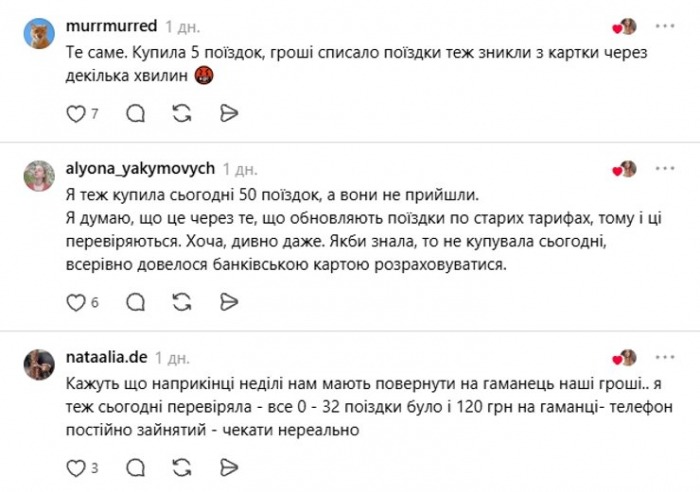Open more options for murrmurred's comment
Screen dimensions: 700x492
tap(665, 26)
